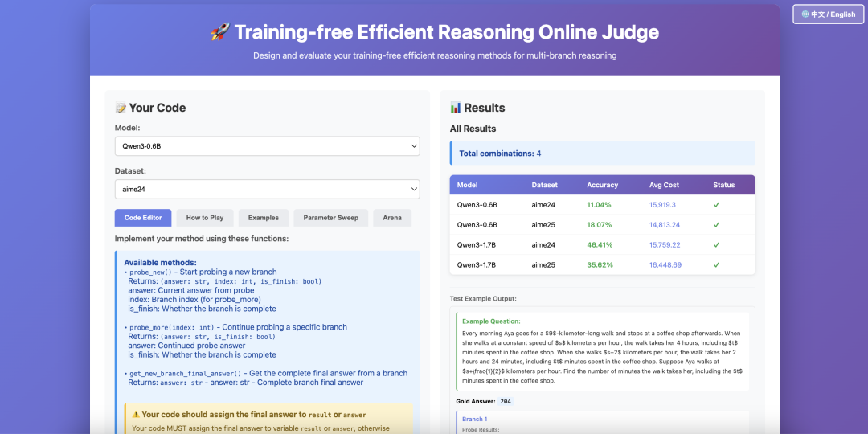868x434 pixels.
Task: Click the bar chart icon beside Results
Action: point(456,108)
